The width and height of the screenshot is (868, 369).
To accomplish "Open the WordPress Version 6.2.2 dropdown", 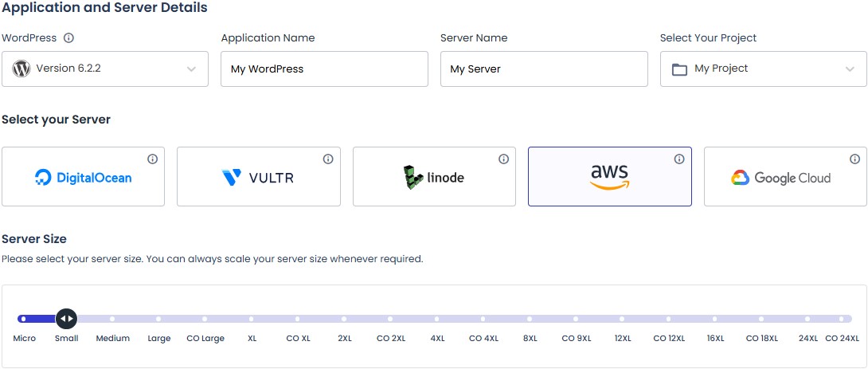I will 105,69.
